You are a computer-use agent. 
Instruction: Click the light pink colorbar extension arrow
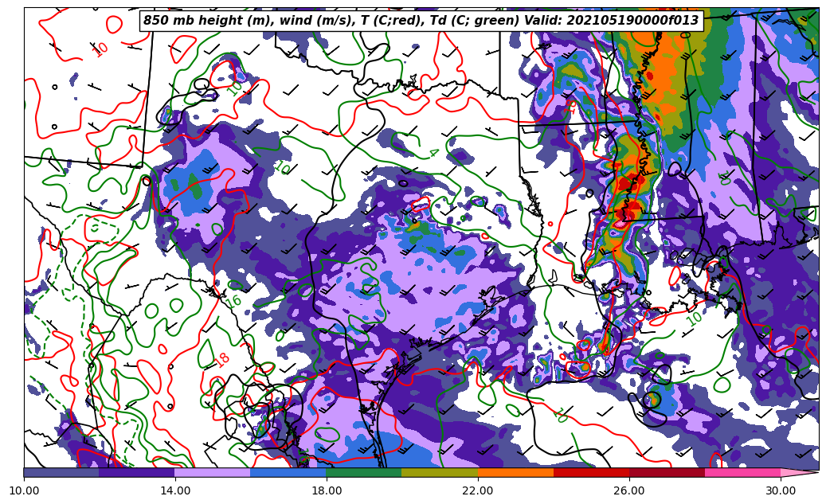pyautogui.click(x=798, y=472)
